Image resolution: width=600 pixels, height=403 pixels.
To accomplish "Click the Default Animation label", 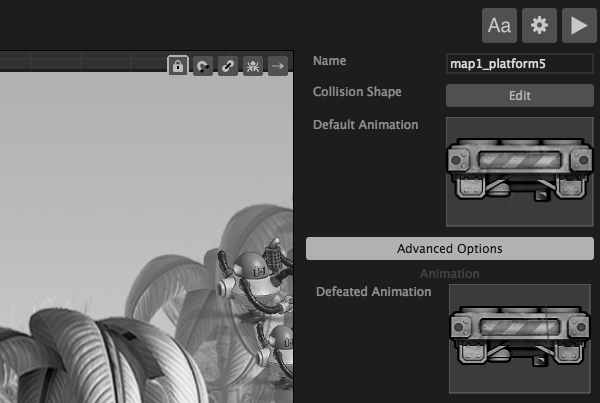I will tap(366, 125).
